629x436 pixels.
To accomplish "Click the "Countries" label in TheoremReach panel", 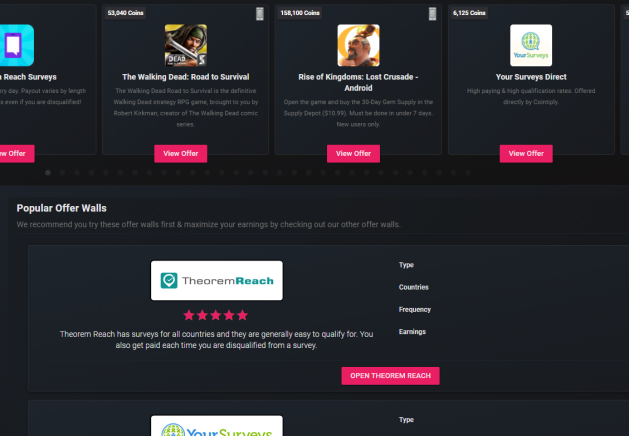I will [x=414, y=287].
